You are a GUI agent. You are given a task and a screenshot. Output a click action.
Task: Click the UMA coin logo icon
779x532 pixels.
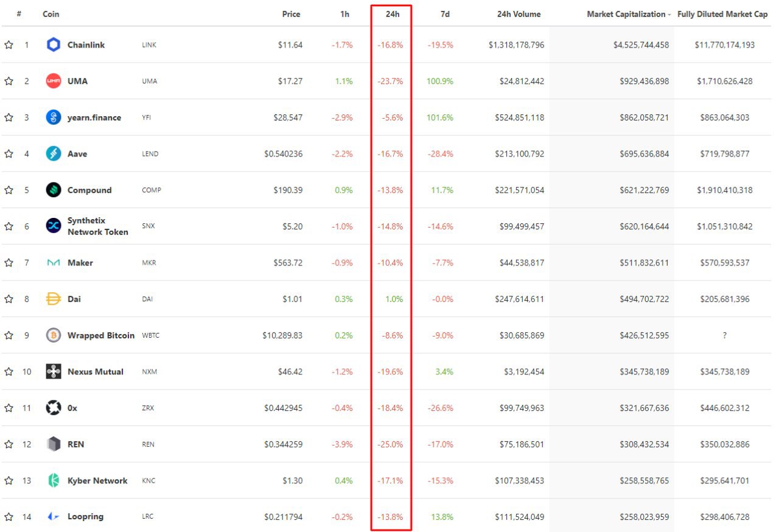click(x=54, y=81)
